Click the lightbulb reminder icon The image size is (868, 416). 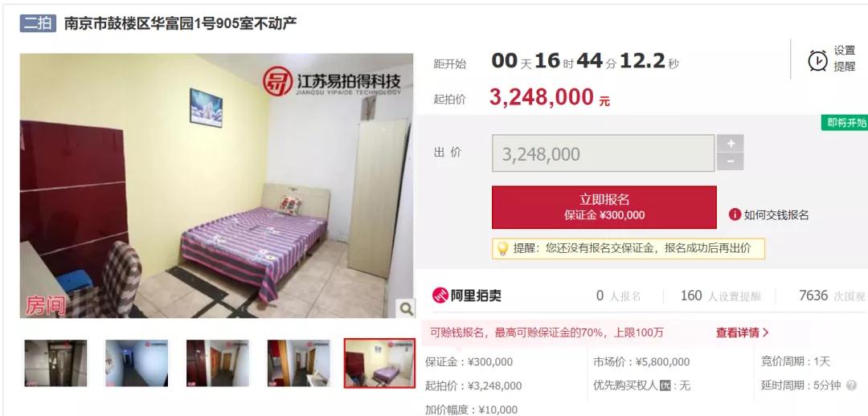click(x=502, y=249)
